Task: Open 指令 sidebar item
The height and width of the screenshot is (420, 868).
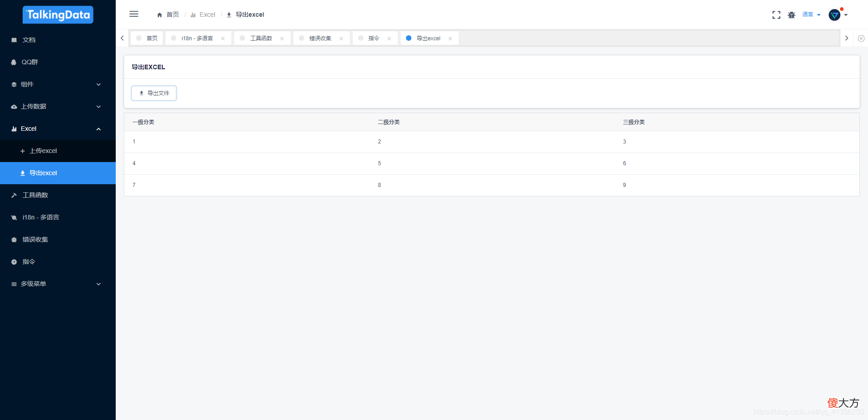Action: click(x=58, y=262)
